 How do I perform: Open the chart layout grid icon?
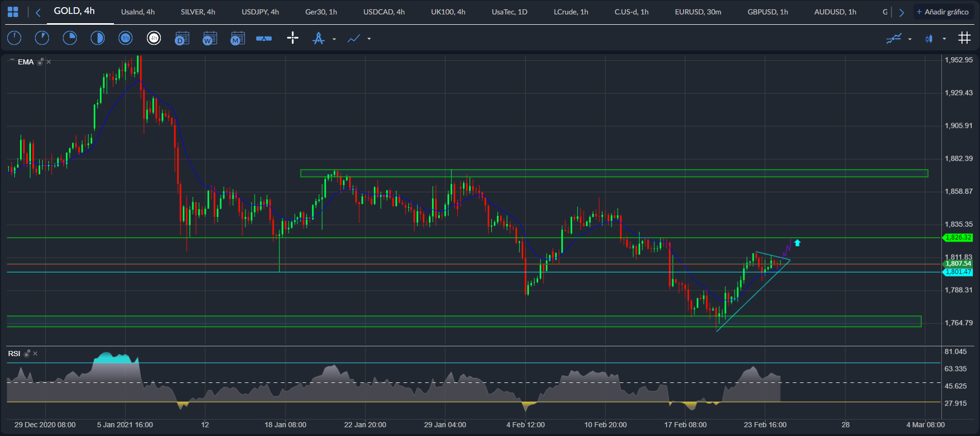click(964, 38)
